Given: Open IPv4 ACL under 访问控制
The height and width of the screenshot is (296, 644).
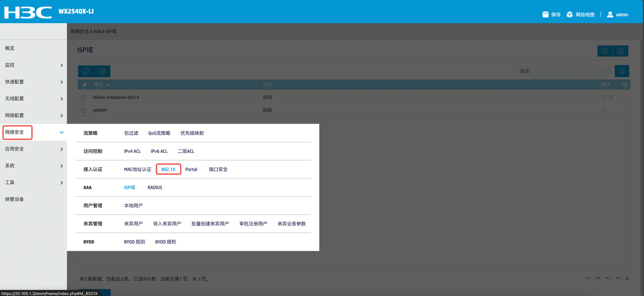Looking at the screenshot, I should (132, 151).
